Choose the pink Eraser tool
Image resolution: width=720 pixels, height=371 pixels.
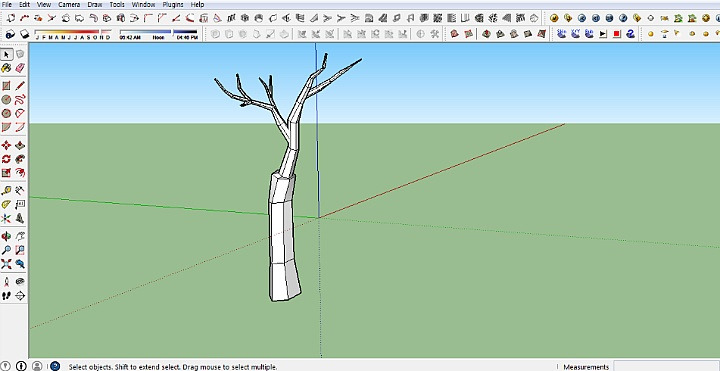(x=20, y=68)
